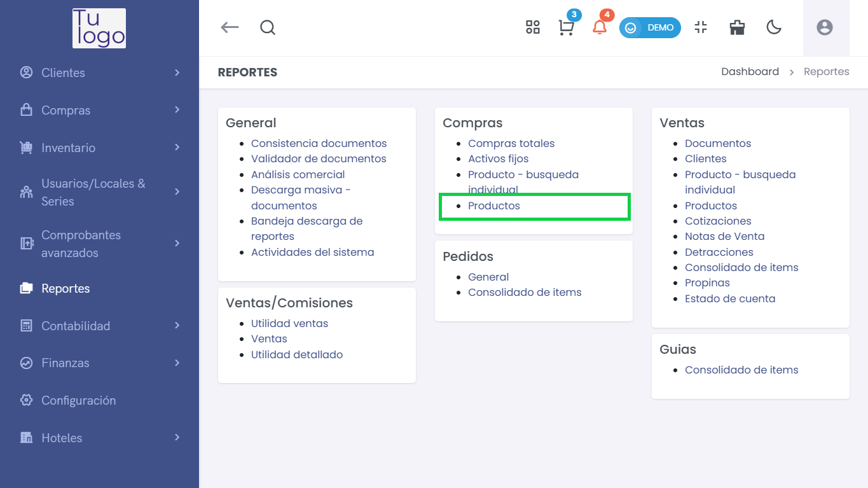
Task: Click the Compras bag icon
Action: point(26,110)
